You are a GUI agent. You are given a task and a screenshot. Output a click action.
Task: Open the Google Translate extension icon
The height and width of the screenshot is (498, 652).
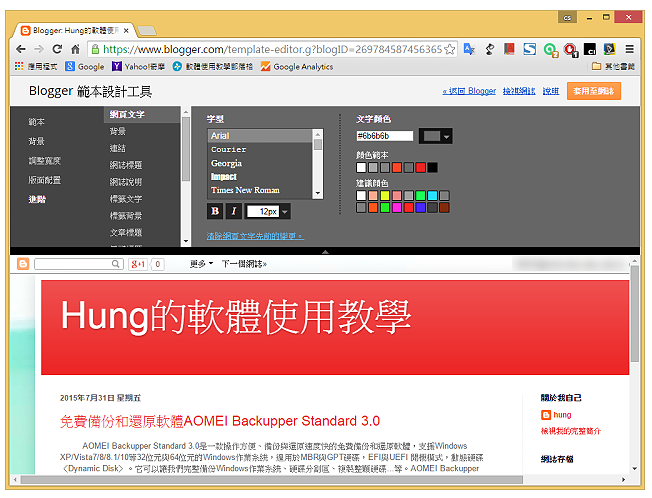click(x=469, y=49)
